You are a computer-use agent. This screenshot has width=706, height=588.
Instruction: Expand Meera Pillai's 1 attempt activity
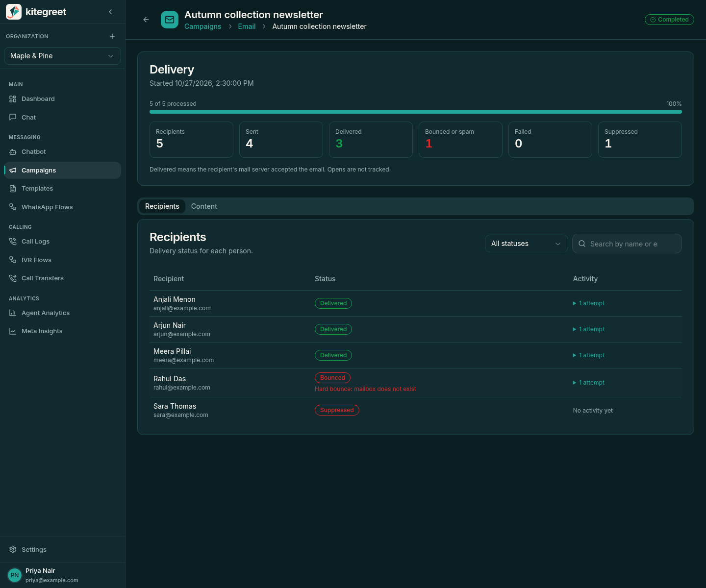[589, 355]
